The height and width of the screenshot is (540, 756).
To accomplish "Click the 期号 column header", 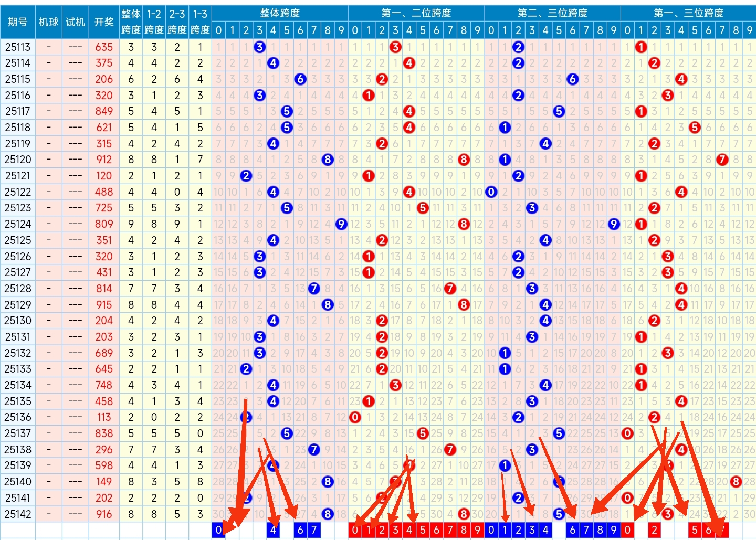I will (17, 22).
